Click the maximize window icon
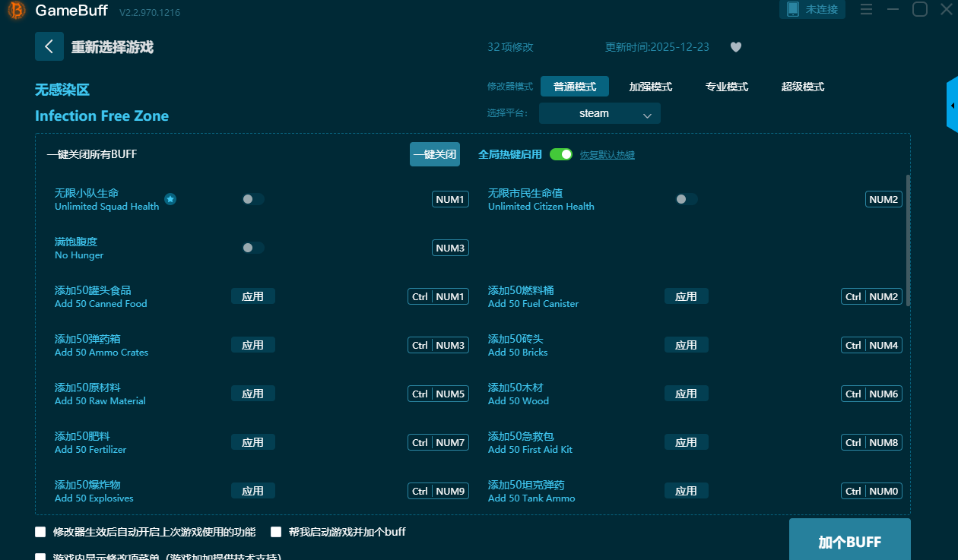Viewport: 958px width, 560px height. 919,9
